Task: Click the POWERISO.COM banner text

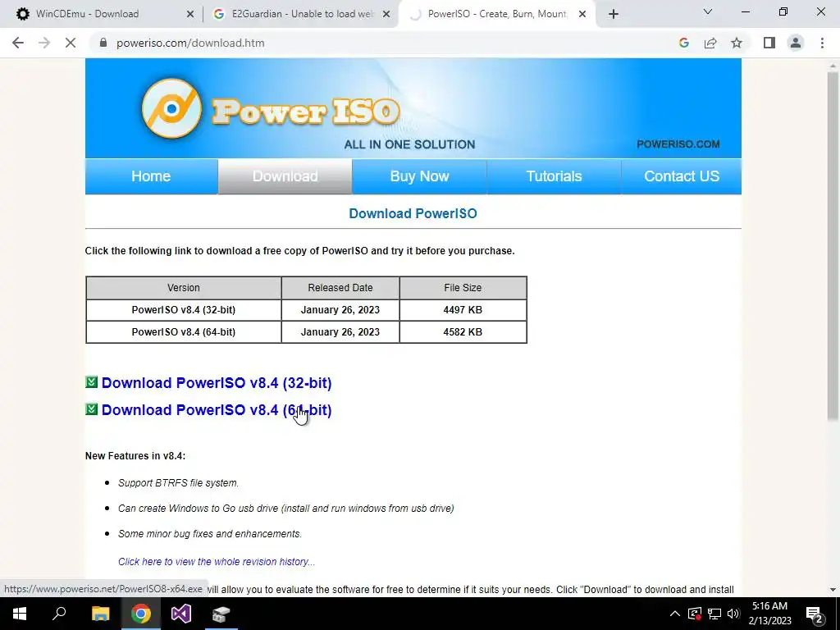Action: click(x=678, y=144)
